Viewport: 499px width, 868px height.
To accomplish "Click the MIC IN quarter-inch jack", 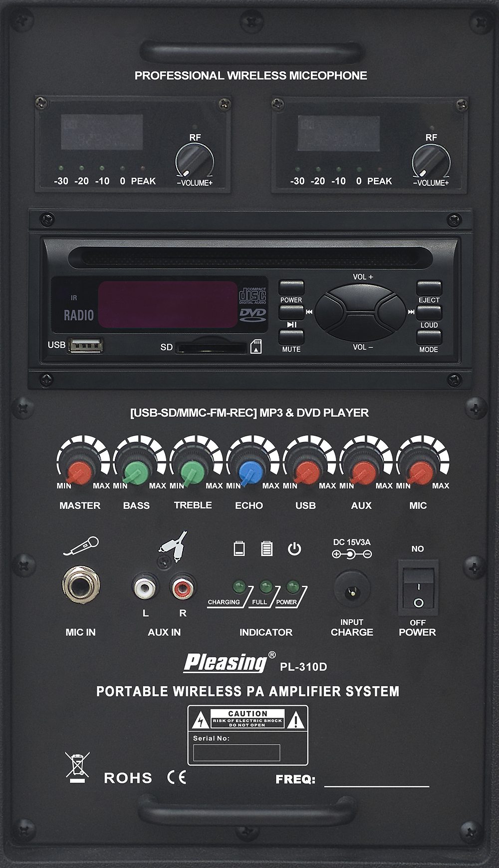I will tap(81, 585).
